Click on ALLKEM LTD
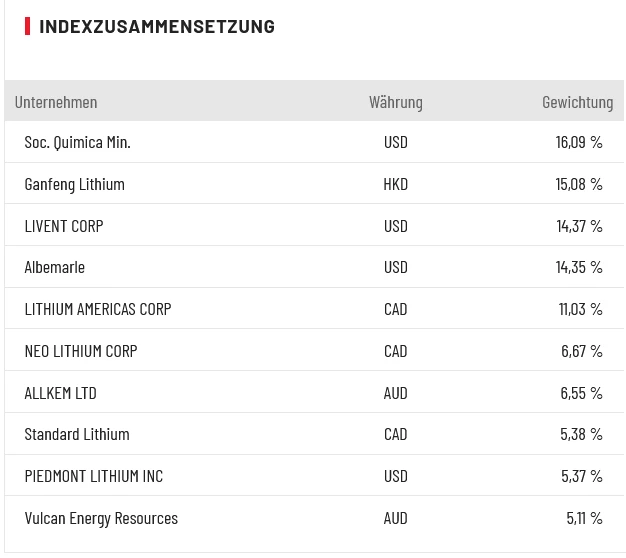626x558 pixels. coord(60,393)
